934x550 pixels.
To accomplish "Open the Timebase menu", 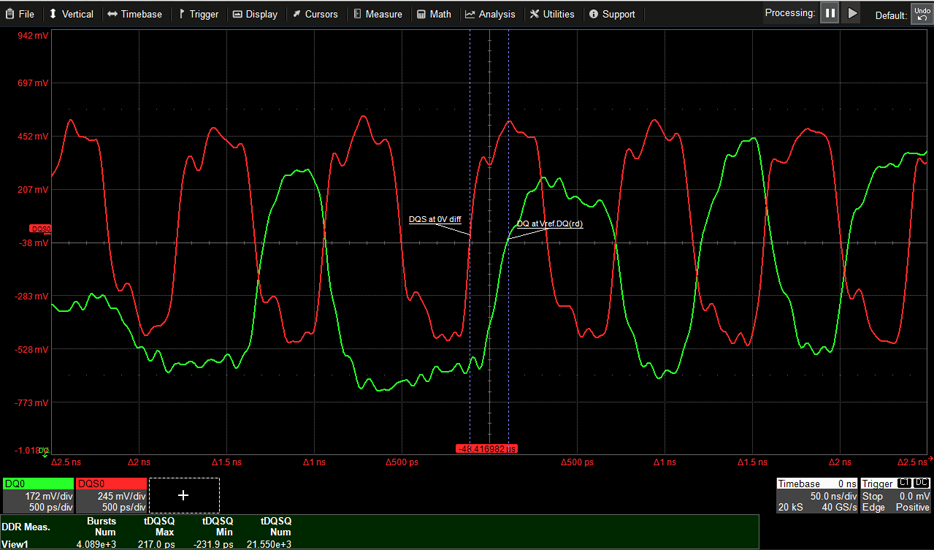I will coord(134,14).
